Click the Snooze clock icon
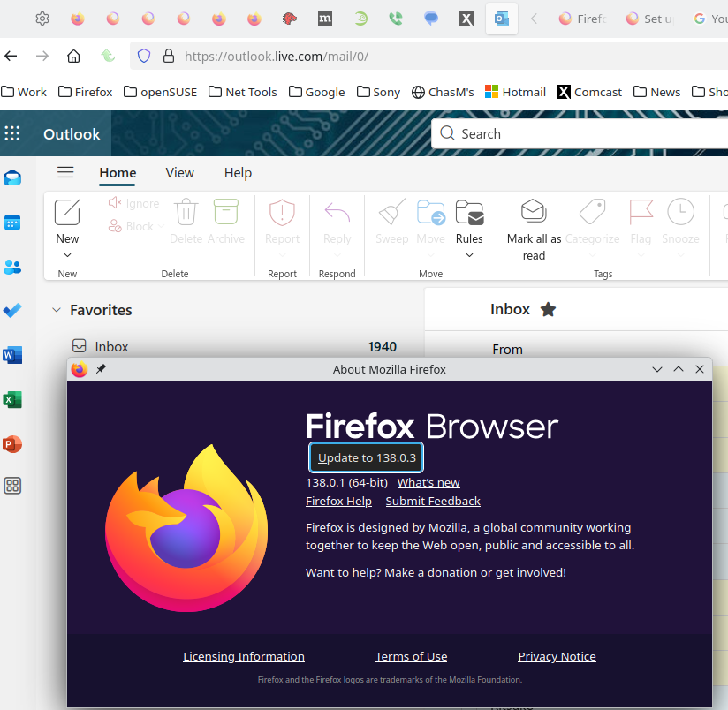728x710 pixels. point(680,212)
